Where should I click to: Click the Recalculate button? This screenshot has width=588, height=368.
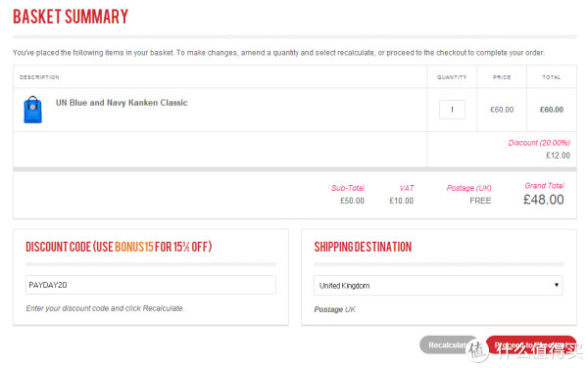(447, 345)
